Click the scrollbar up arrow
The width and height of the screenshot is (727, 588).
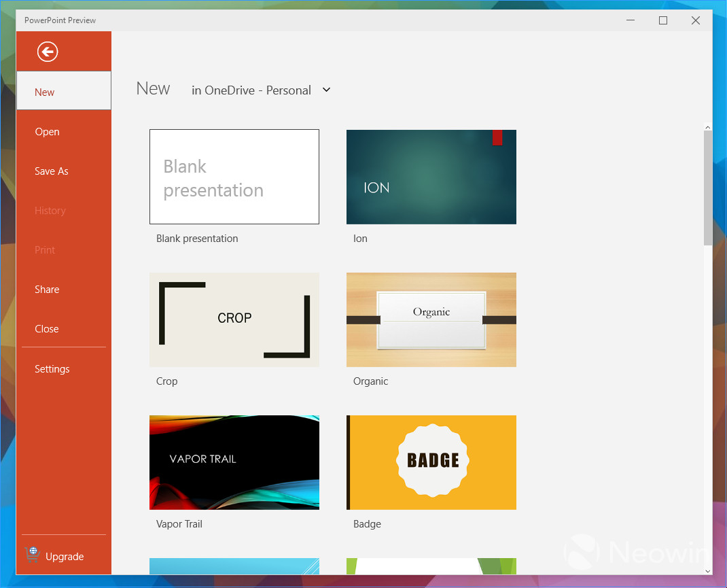point(707,126)
